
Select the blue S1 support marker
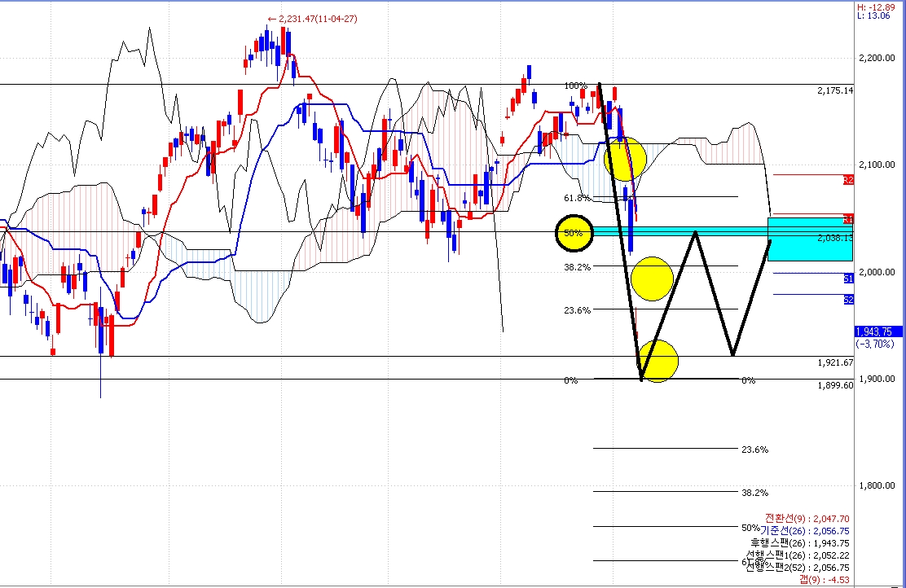[x=848, y=279]
